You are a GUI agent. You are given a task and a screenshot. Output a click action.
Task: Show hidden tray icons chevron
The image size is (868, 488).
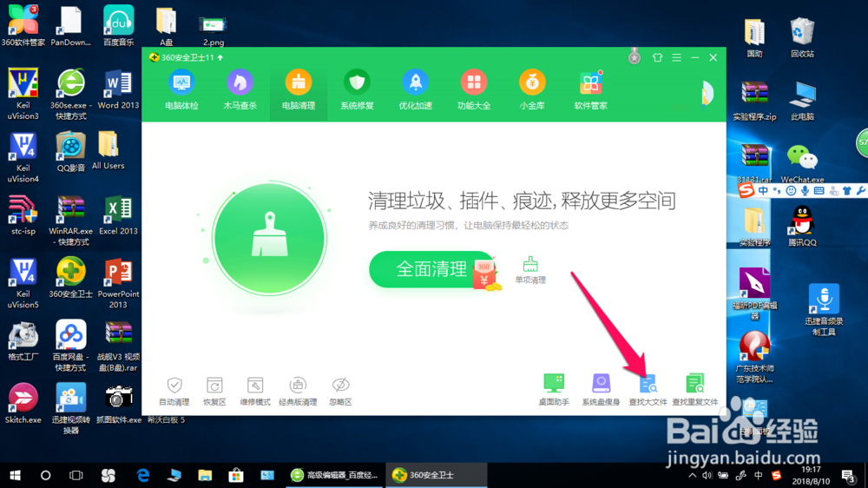pyautogui.click(x=692, y=475)
